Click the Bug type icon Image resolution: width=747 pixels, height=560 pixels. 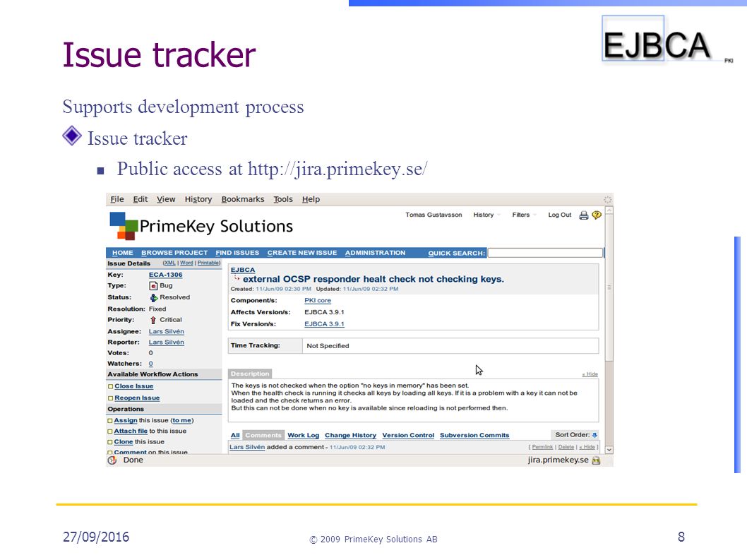tap(153, 286)
